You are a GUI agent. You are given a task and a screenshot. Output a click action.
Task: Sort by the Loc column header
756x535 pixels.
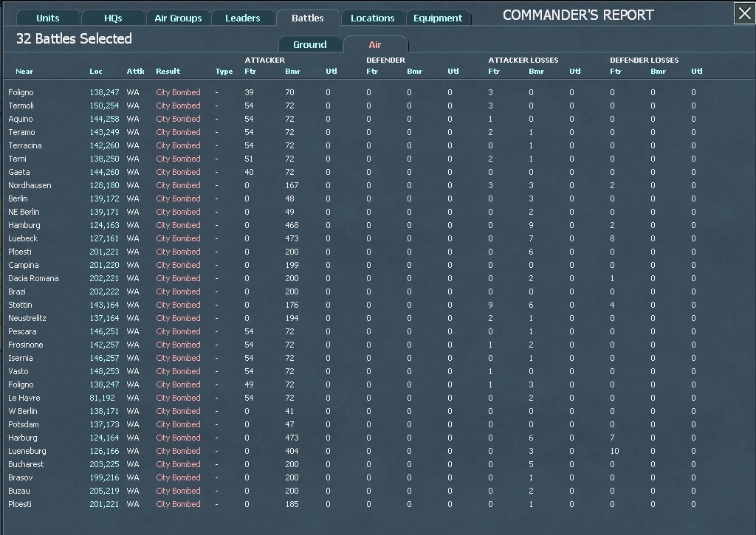pyautogui.click(x=95, y=72)
